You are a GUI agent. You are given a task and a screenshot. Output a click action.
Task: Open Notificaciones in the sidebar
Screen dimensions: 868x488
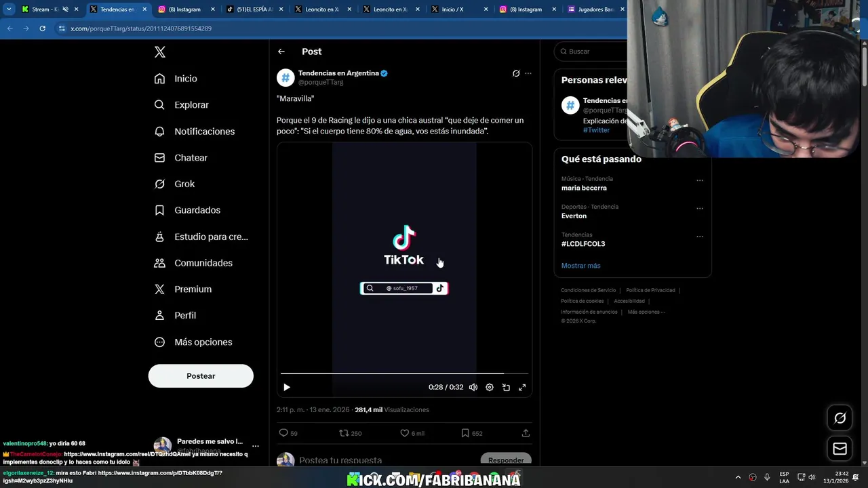194,131
